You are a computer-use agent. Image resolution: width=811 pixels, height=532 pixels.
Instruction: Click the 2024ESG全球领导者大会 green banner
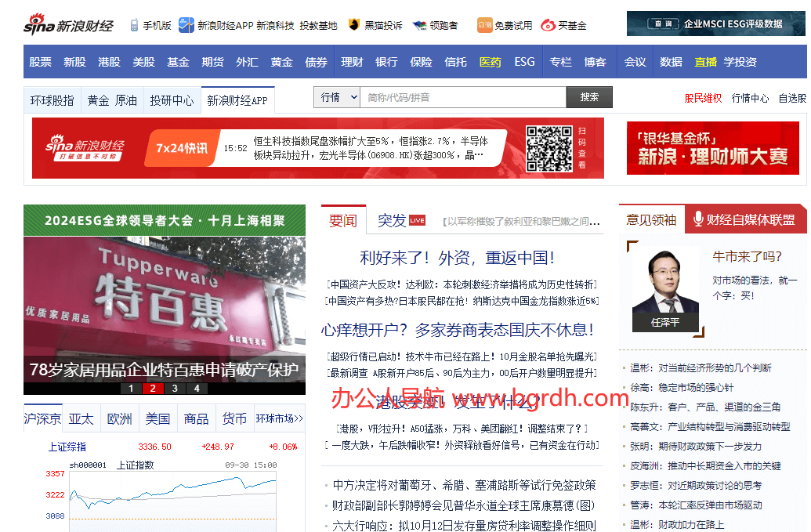[x=165, y=220]
